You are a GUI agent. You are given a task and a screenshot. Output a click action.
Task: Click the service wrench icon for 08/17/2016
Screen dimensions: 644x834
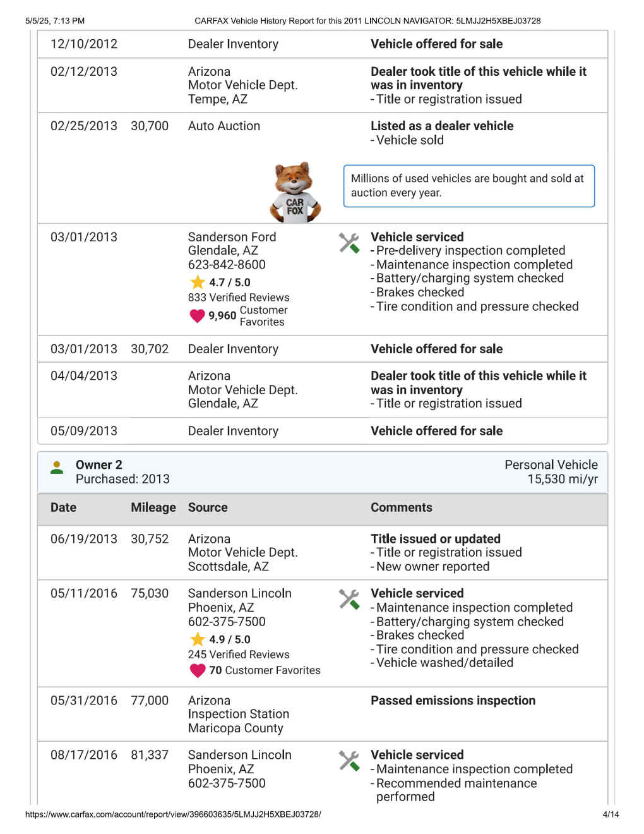349,760
